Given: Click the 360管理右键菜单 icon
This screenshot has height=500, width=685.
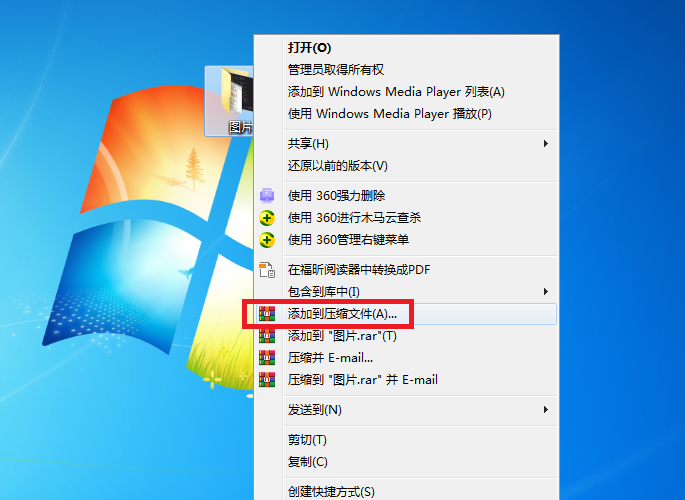Looking at the screenshot, I should [x=267, y=239].
